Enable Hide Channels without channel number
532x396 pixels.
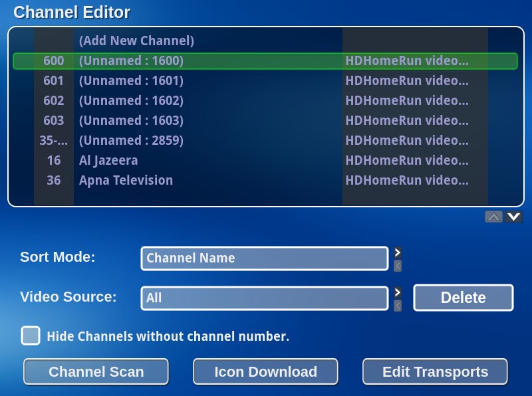click(31, 336)
